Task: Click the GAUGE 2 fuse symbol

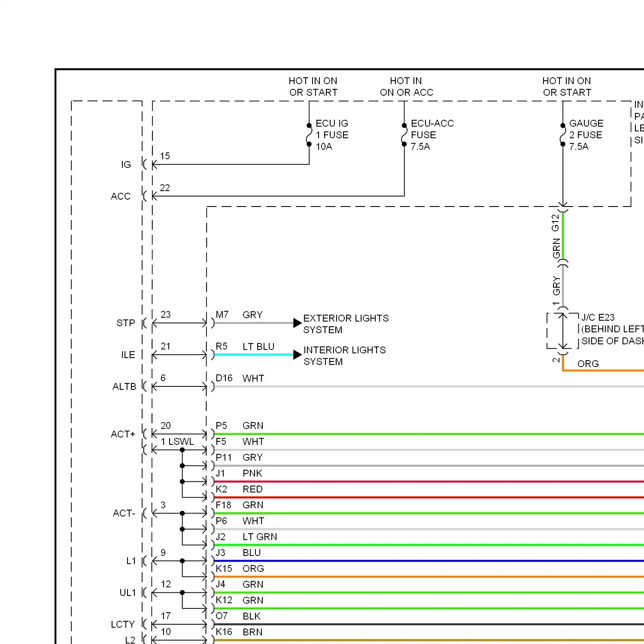Action: click(562, 135)
